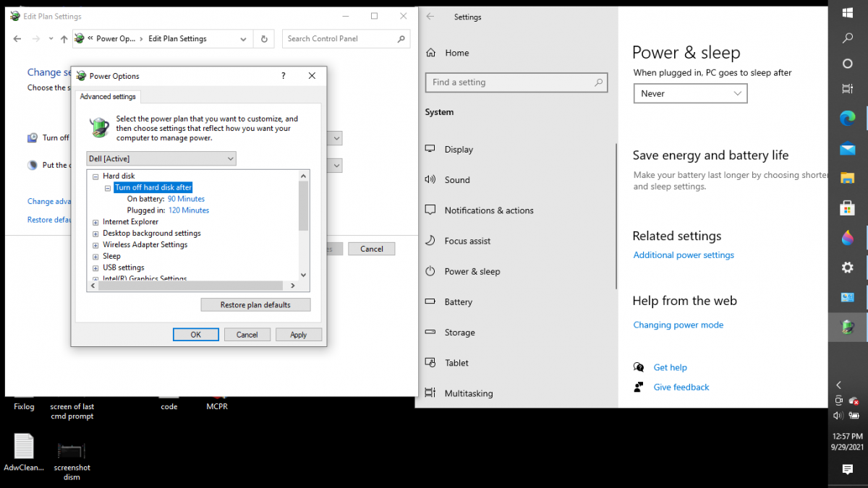Go up one level in Control Panel
Screen dimensions: 868x488
click(64, 39)
